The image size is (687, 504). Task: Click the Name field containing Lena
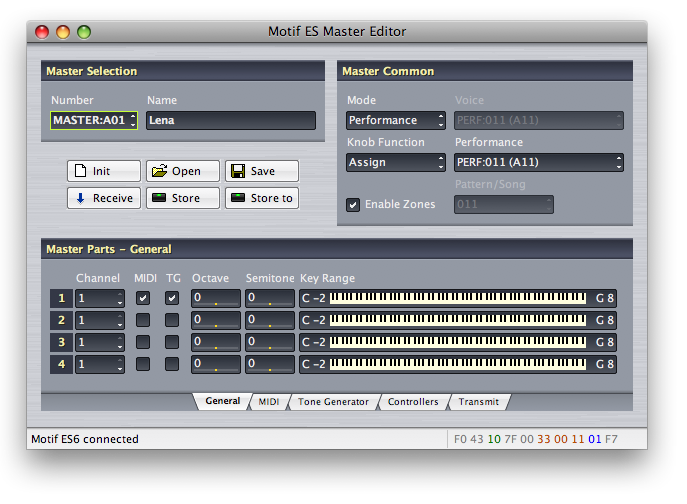point(231,120)
